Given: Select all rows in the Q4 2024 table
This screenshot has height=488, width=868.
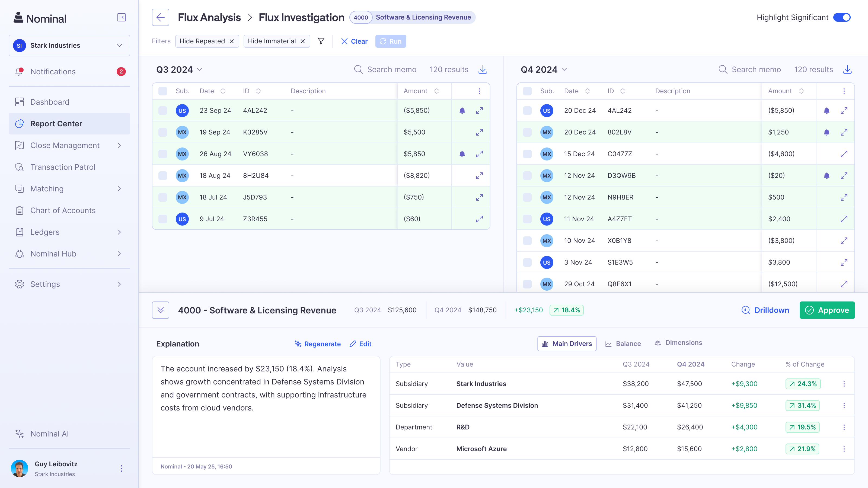Looking at the screenshot, I should point(527,91).
